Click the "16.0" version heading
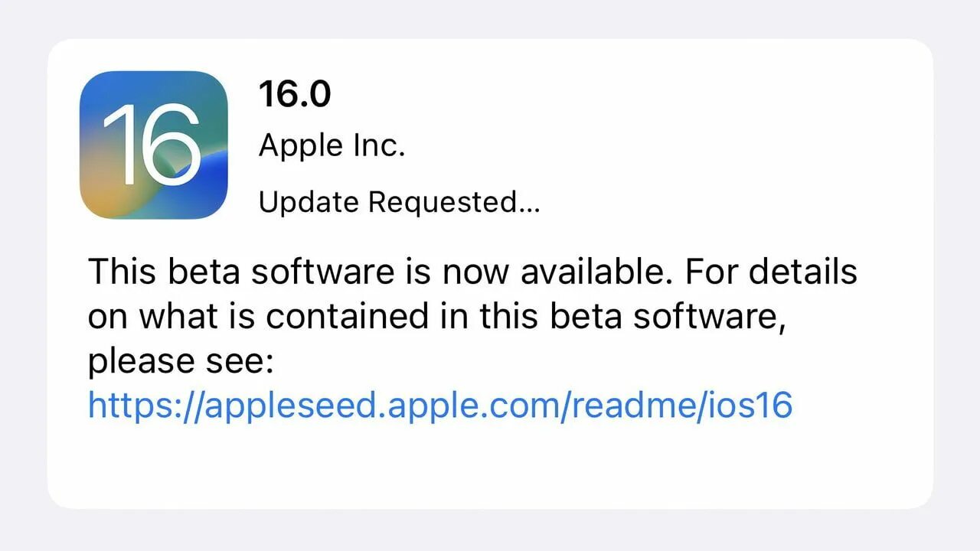 295,94
